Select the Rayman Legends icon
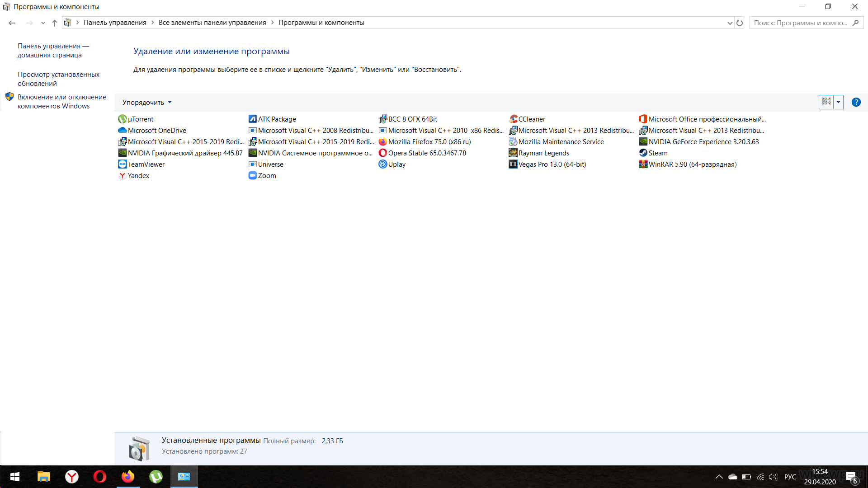 pyautogui.click(x=513, y=153)
